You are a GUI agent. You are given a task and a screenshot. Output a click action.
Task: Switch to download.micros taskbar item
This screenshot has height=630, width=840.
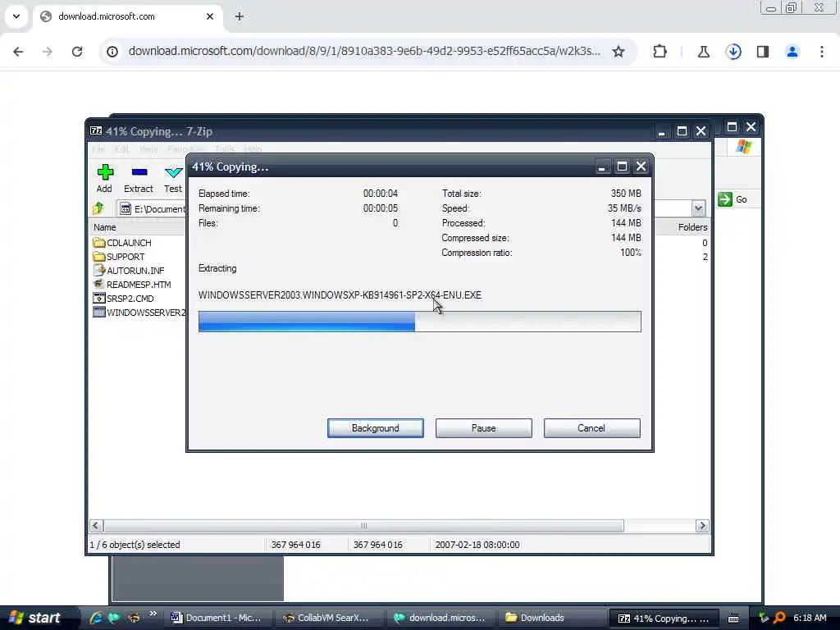440,618
